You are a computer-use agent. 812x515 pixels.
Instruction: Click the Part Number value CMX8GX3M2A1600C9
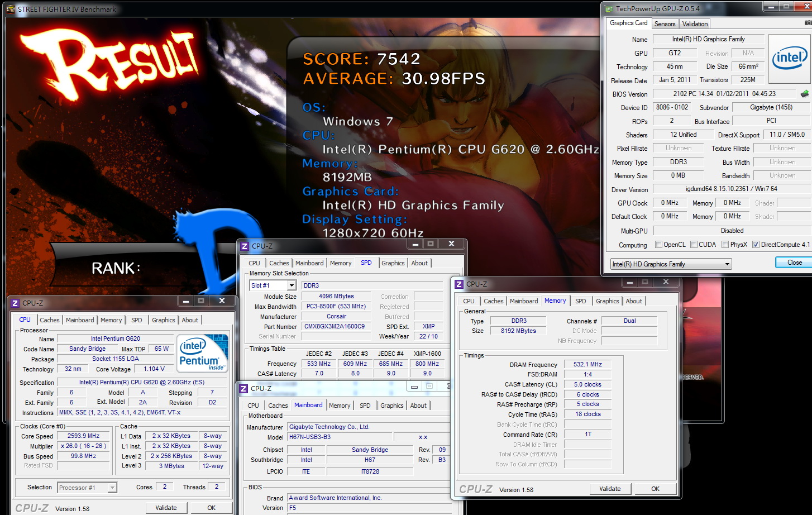pos(336,326)
